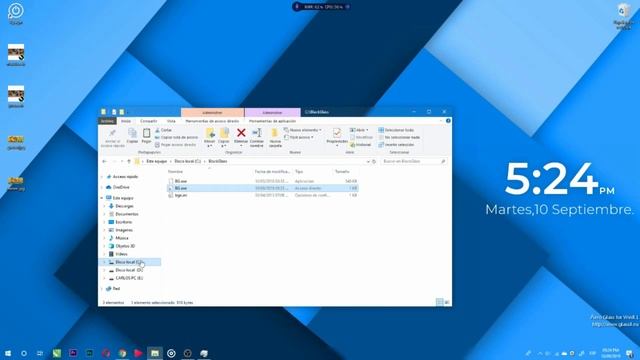Click Historial in ribbon

[361, 145]
